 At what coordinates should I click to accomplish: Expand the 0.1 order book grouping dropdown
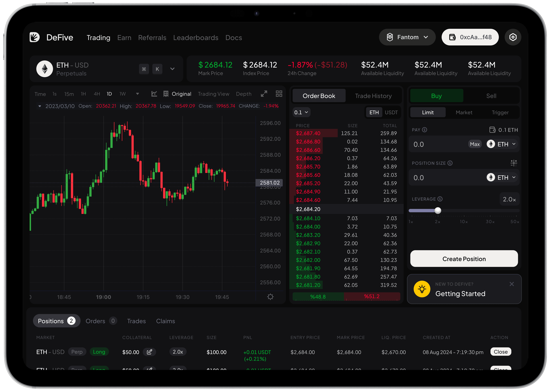pyautogui.click(x=301, y=112)
